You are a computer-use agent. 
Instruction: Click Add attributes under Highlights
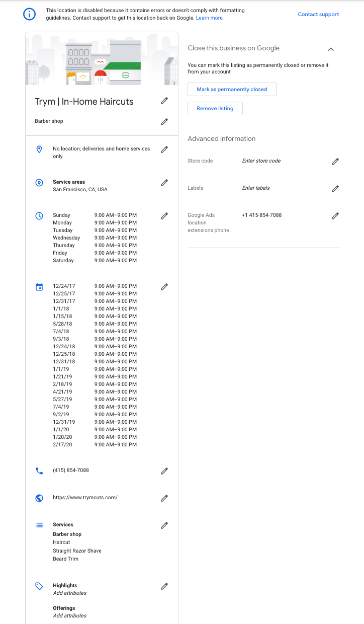pyautogui.click(x=70, y=593)
